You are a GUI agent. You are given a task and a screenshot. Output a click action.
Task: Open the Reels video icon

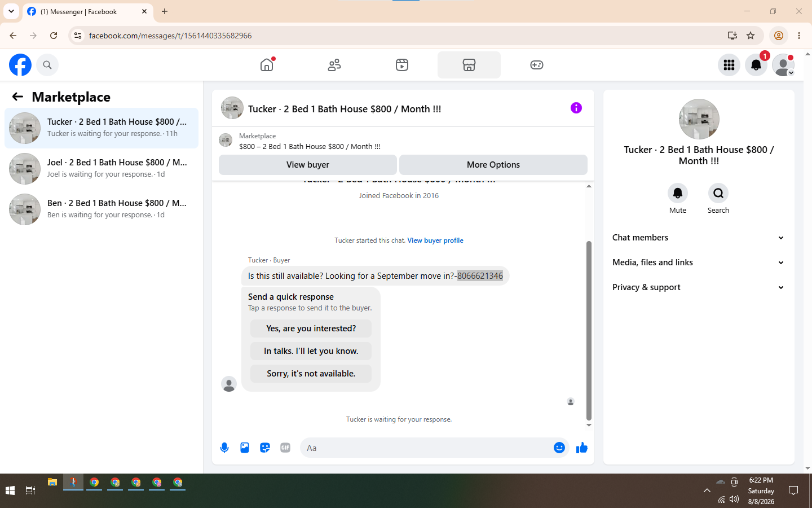click(402, 65)
